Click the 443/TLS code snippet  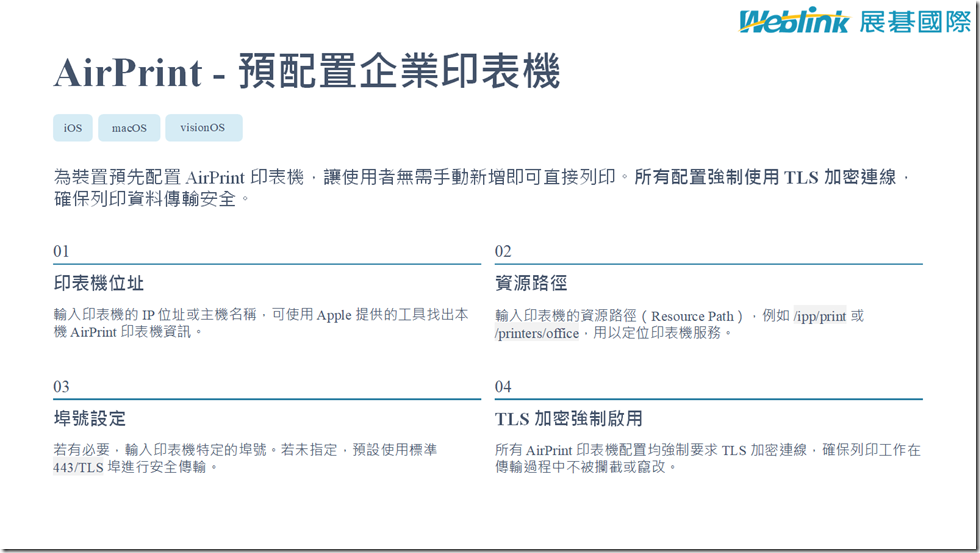[78, 467]
